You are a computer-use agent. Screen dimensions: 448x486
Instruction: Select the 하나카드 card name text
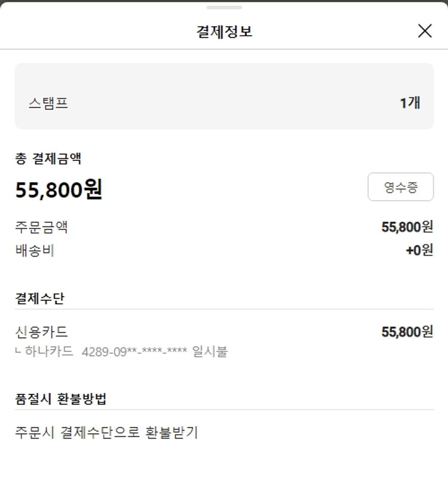tap(50, 351)
